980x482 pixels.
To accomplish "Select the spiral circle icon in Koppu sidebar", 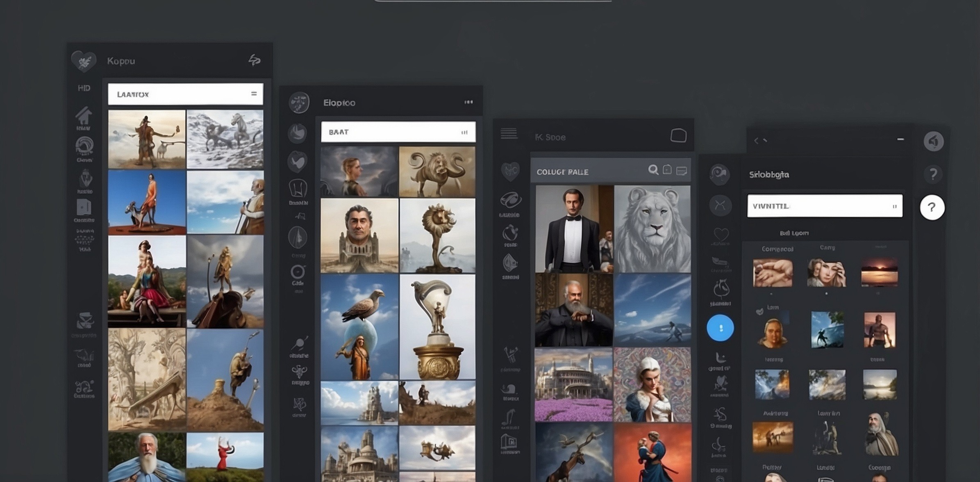I will point(84,146).
